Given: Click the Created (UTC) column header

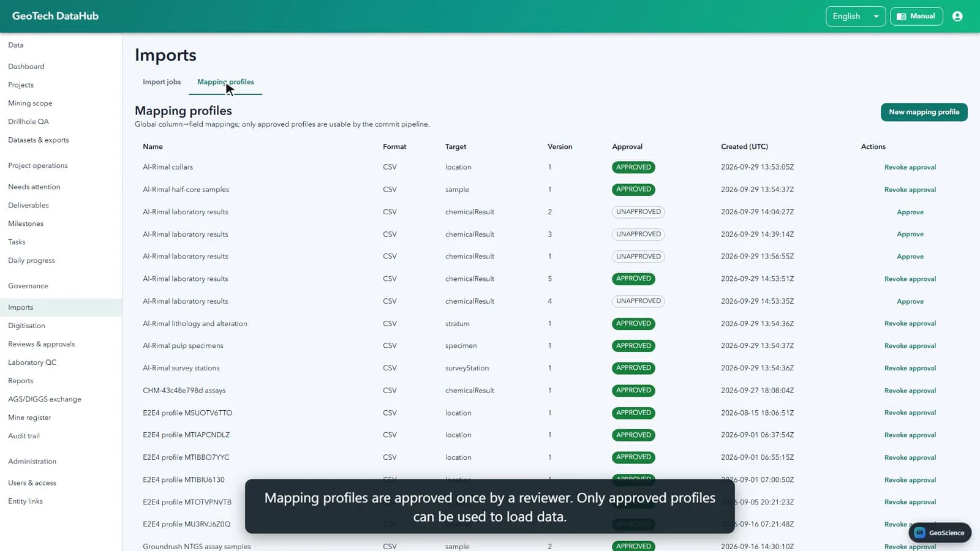Looking at the screenshot, I should click(744, 147).
